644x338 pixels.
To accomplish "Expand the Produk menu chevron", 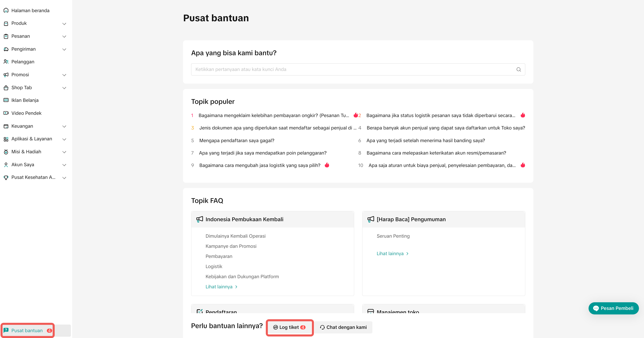I will click(x=64, y=24).
